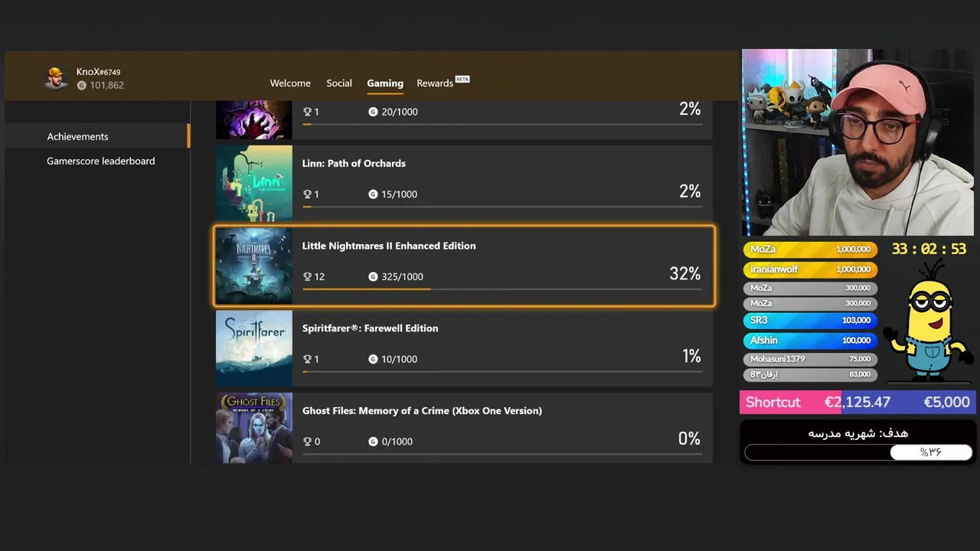Click gamerscore icon beside 15/1000
Viewport: 980px width, 551px height.
(373, 194)
